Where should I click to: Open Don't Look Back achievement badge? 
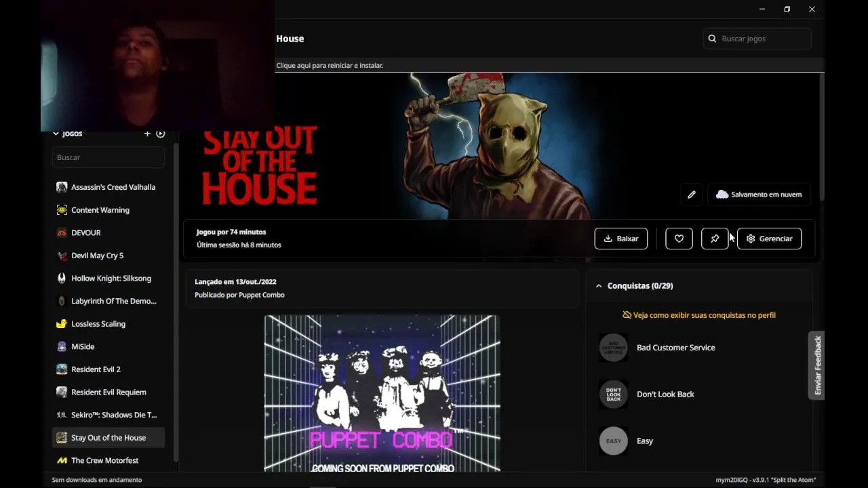click(x=614, y=394)
